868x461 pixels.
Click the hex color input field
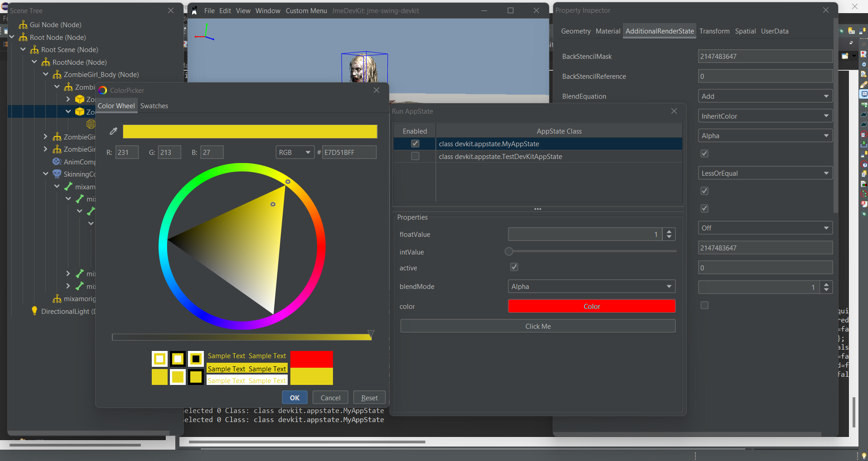[349, 152]
